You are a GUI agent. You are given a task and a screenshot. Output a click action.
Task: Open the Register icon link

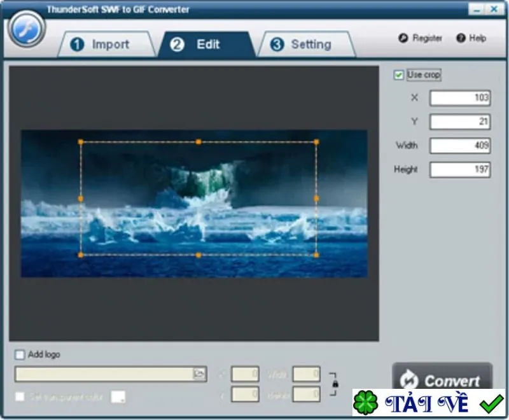pyautogui.click(x=403, y=38)
